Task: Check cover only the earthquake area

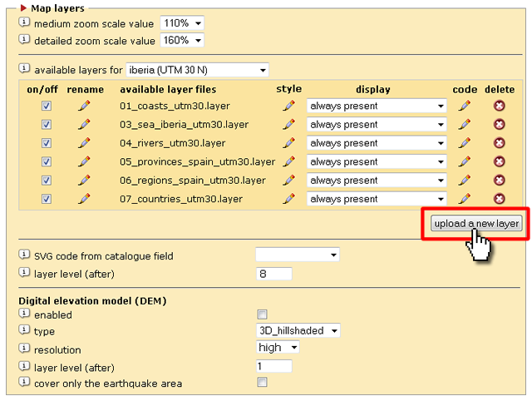Action: tap(263, 383)
